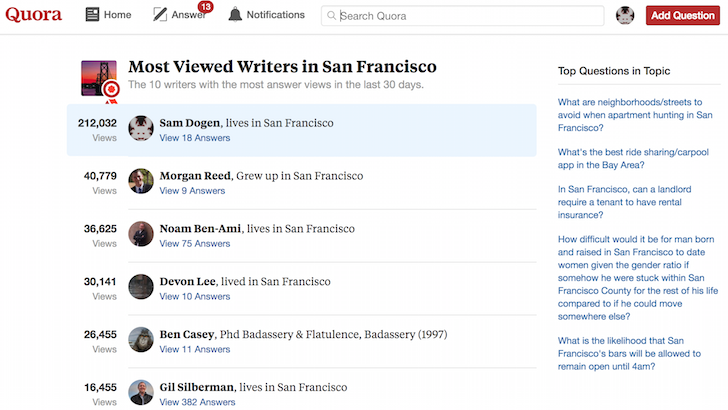Open the Home feed icon

[x=92, y=15]
